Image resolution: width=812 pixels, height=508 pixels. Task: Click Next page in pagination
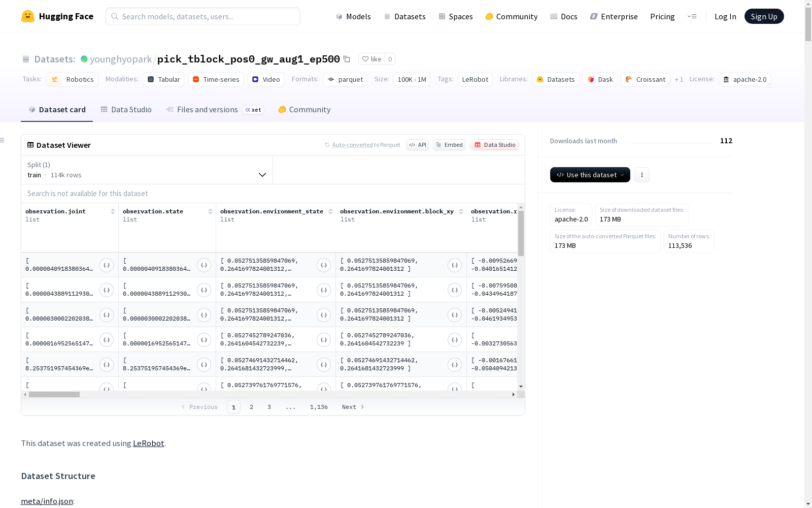(353, 407)
